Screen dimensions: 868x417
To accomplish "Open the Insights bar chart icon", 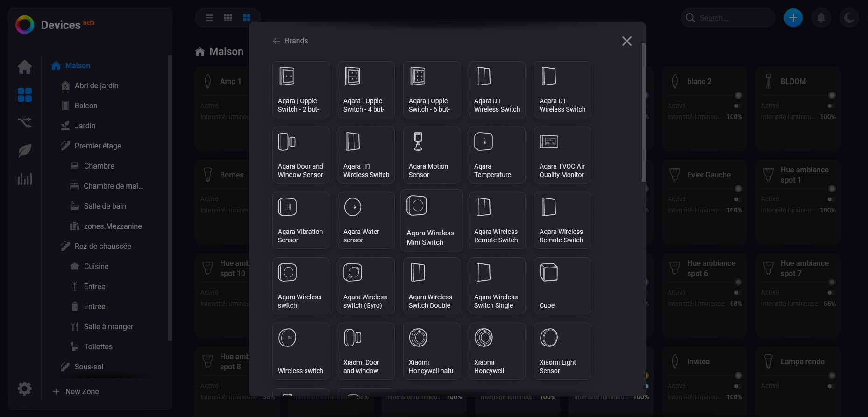I will pos(25,179).
